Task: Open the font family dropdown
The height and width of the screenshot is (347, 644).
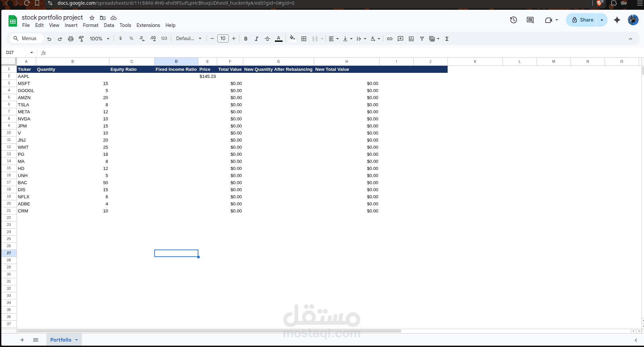Action: (189, 38)
